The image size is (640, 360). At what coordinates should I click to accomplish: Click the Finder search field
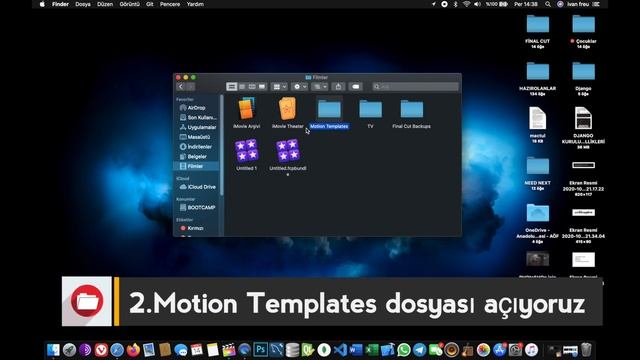416,87
